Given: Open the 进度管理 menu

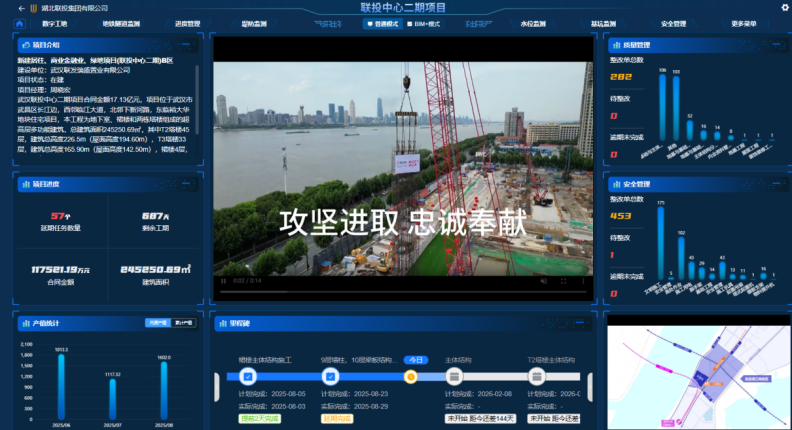Looking at the screenshot, I should (x=187, y=22).
